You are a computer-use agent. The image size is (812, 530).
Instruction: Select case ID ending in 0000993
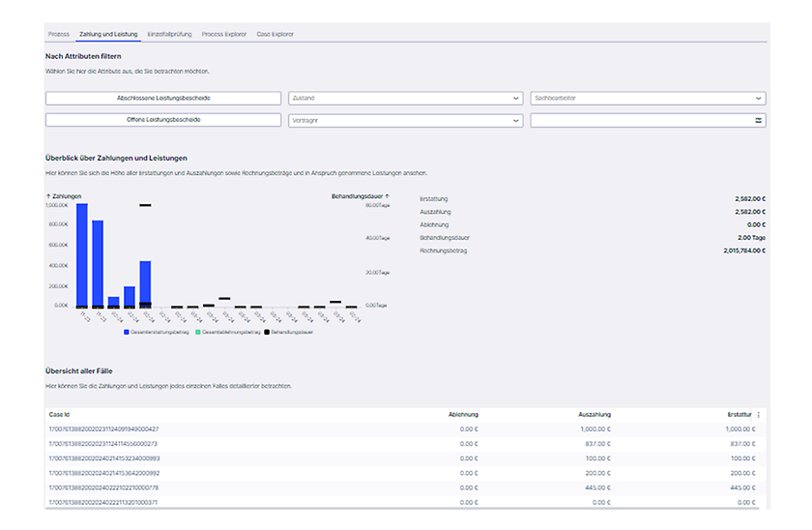(x=104, y=458)
